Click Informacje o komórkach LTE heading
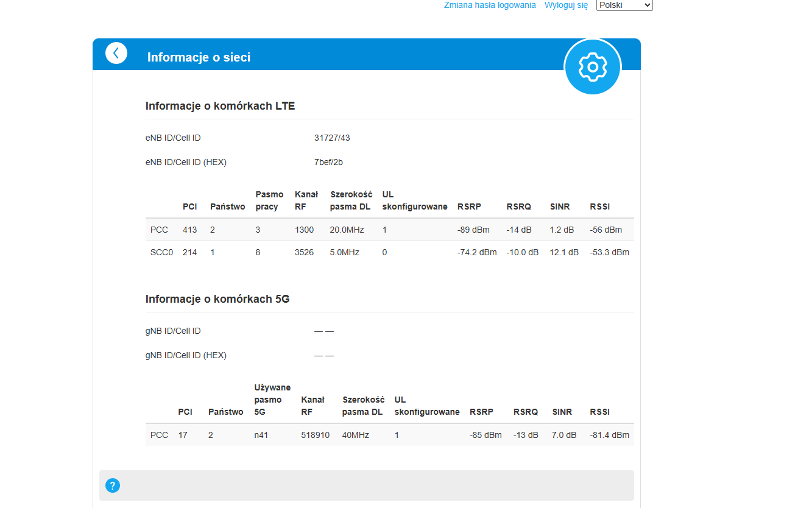The height and width of the screenshot is (508, 812). click(x=220, y=106)
